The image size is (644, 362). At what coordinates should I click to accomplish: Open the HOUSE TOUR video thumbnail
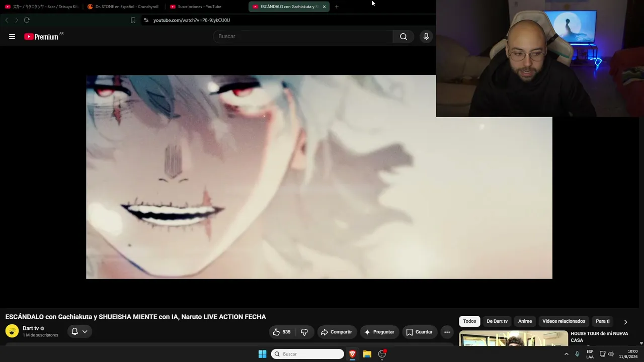(x=513, y=338)
